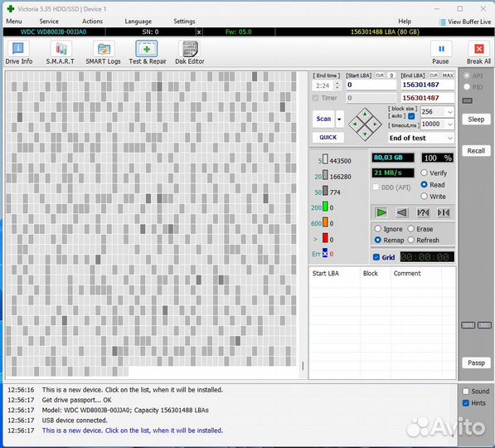Click the green 200 ms block swatch
The image size is (495, 448).
[325, 207]
